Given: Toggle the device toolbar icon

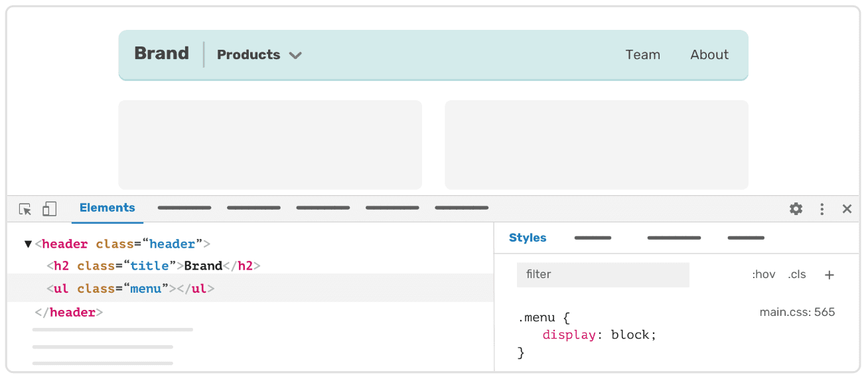Looking at the screenshot, I should (49, 209).
